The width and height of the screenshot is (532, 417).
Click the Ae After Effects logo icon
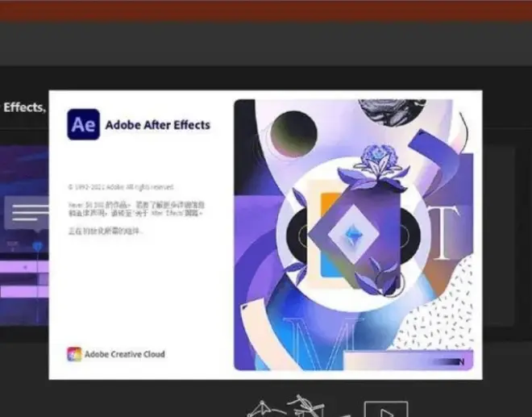click(84, 124)
